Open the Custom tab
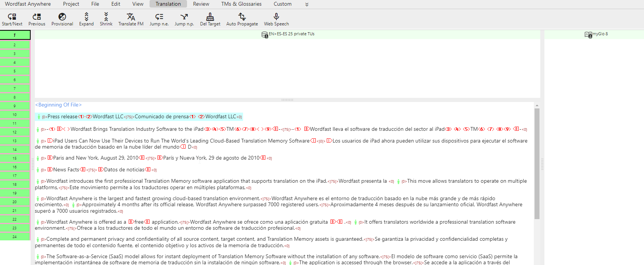 coord(282,4)
